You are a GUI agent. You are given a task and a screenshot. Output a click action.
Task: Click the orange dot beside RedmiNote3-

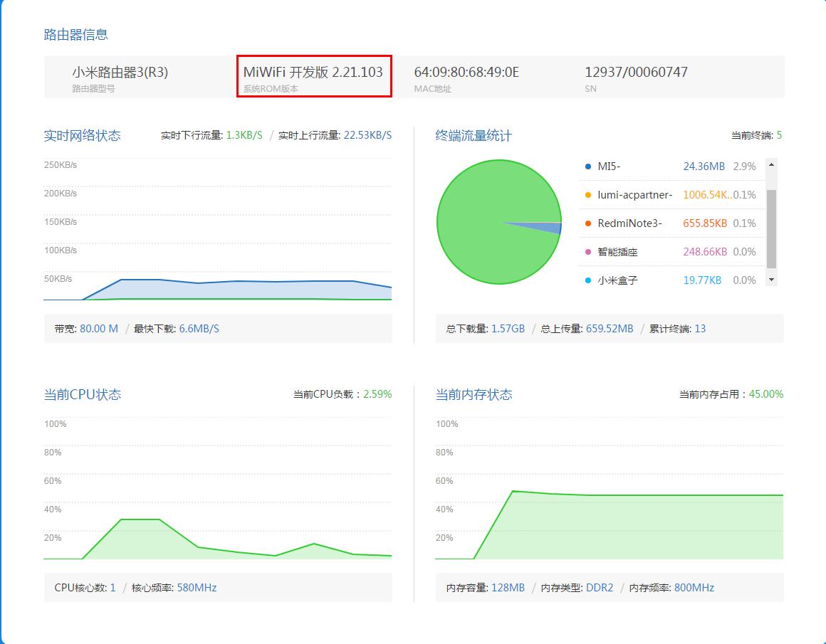pos(588,223)
